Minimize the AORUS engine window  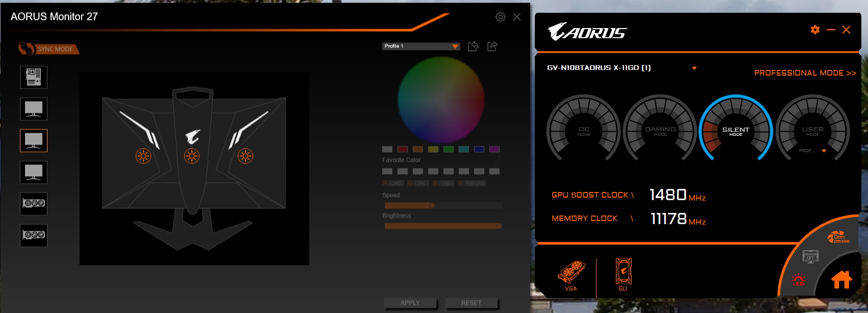831,30
